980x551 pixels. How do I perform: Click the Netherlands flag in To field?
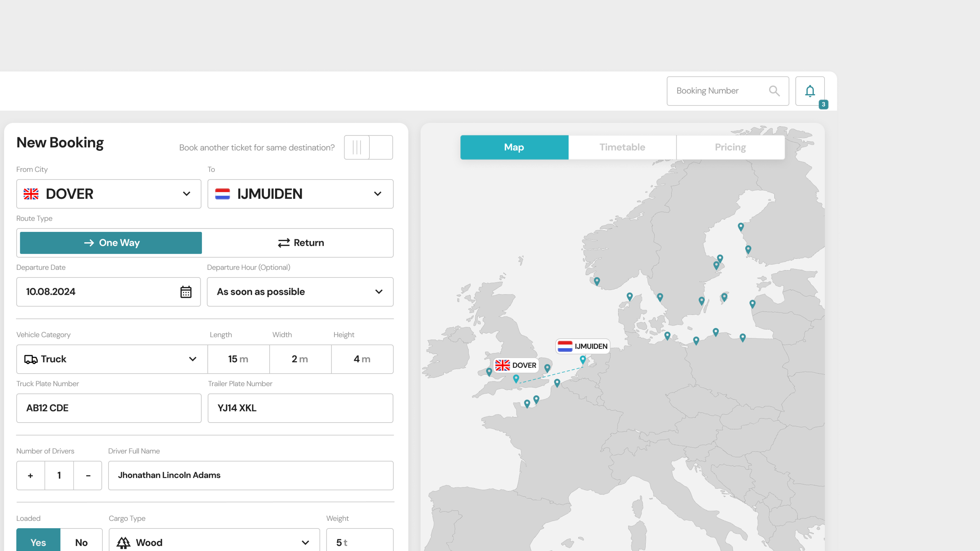[222, 194]
